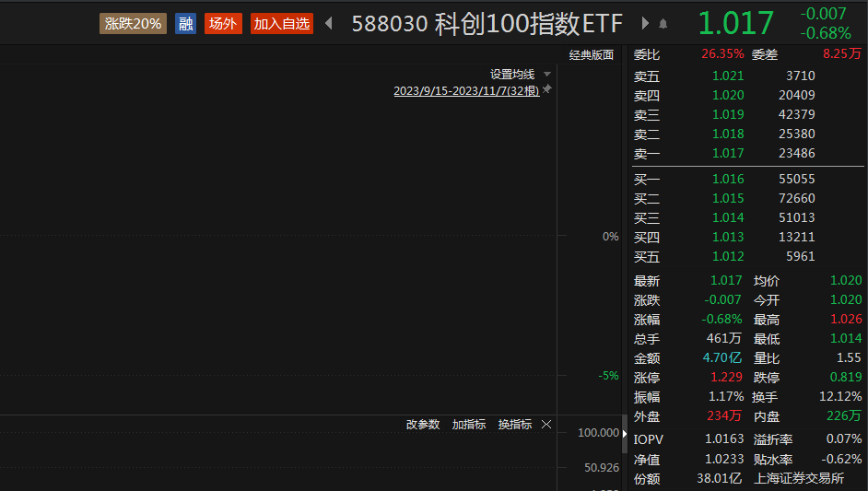Select the 卖三 row price 1.019
868x491 pixels.
click(x=728, y=114)
